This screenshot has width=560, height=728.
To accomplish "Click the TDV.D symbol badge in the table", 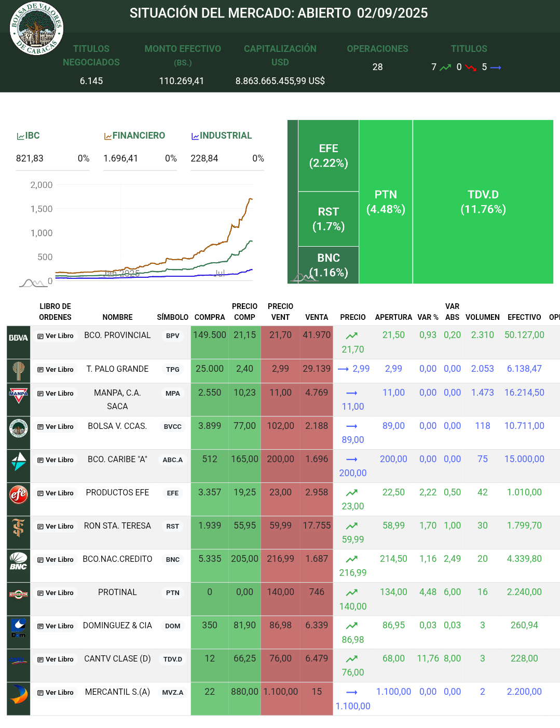I will [x=173, y=659].
